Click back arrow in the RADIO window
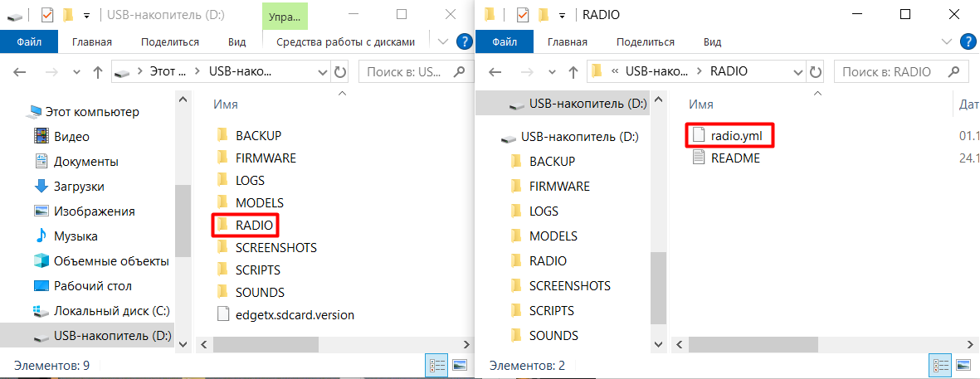The width and height of the screenshot is (980, 379). coord(496,72)
